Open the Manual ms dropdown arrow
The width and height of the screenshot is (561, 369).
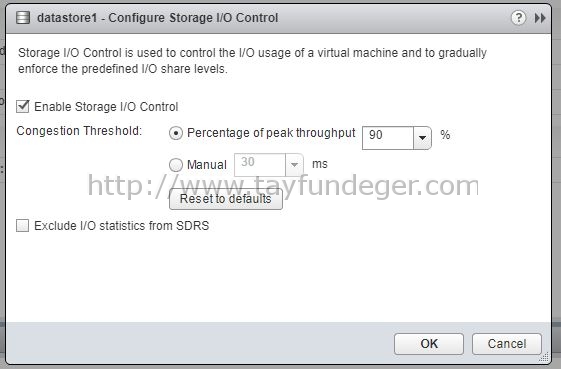[294, 165]
